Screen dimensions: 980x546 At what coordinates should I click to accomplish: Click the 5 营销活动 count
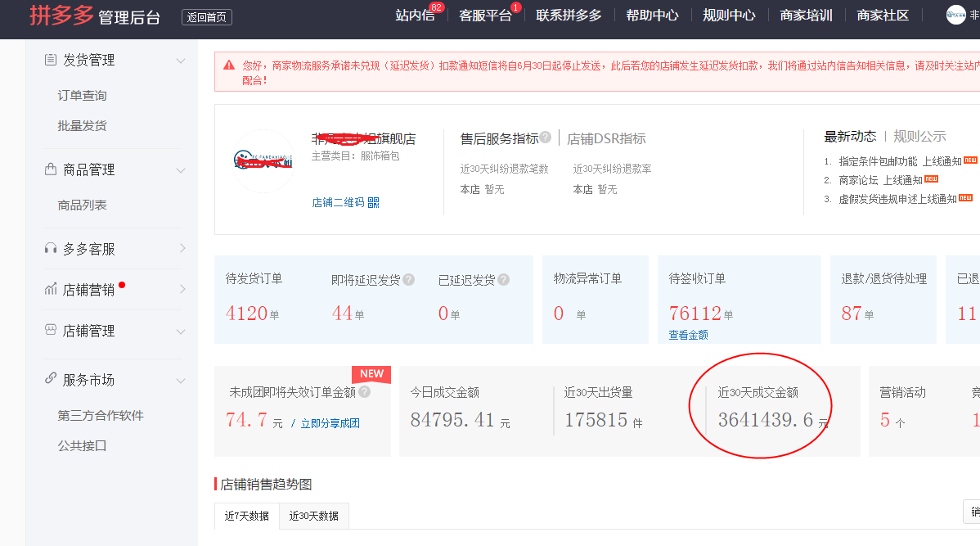(x=884, y=420)
